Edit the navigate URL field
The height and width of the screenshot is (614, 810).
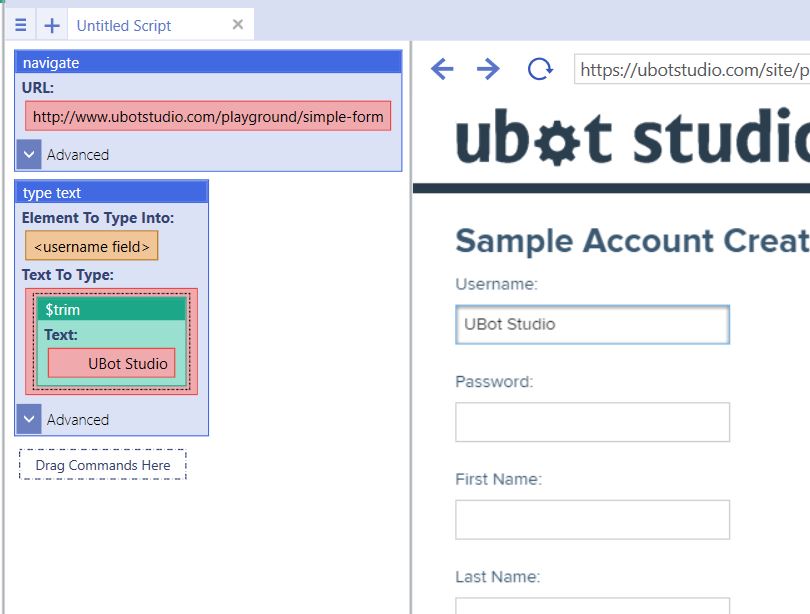click(208, 116)
